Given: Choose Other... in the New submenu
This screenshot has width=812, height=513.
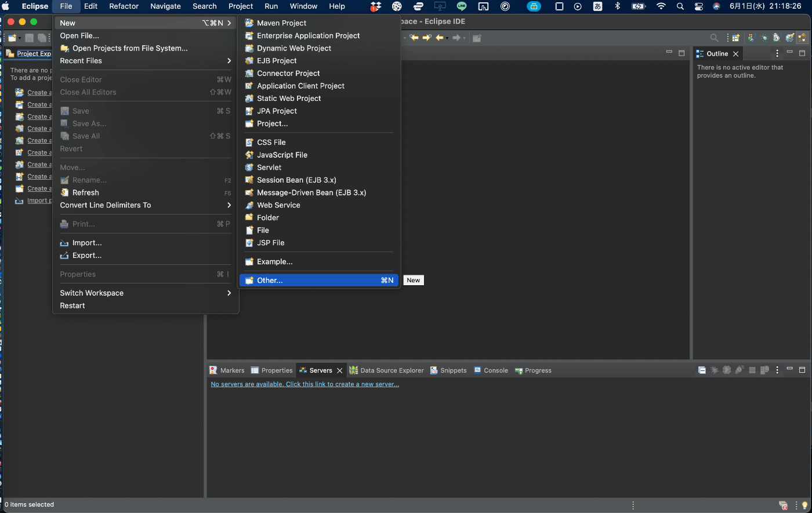Looking at the screenshot, I should (x=318, y=280).
